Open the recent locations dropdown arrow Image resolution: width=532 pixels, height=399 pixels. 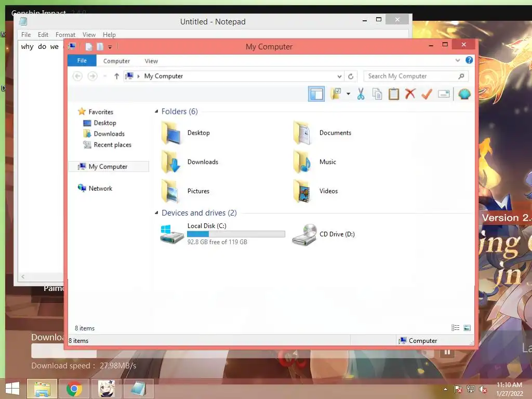[x=105, y=76]
